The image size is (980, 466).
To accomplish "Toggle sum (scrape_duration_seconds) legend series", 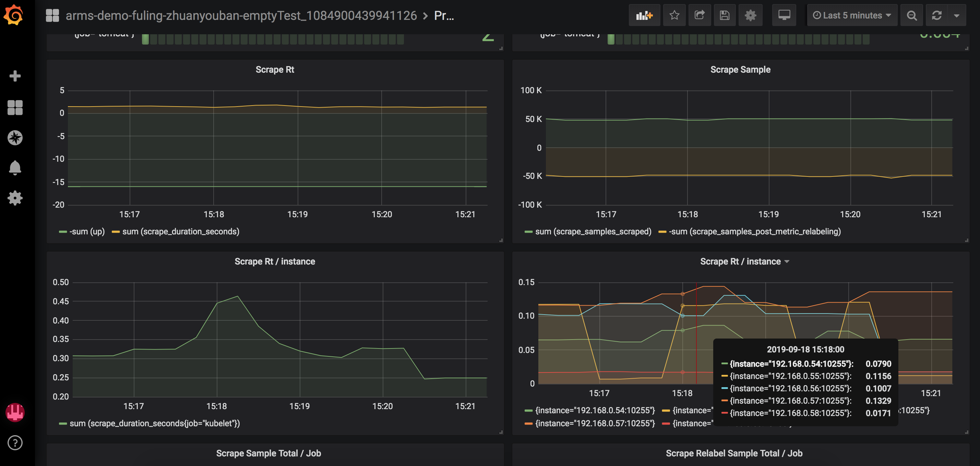I will (180, 232).
